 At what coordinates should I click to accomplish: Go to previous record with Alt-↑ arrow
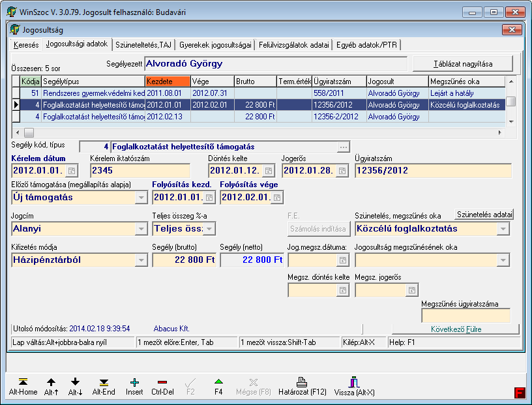tap(51, 382)
